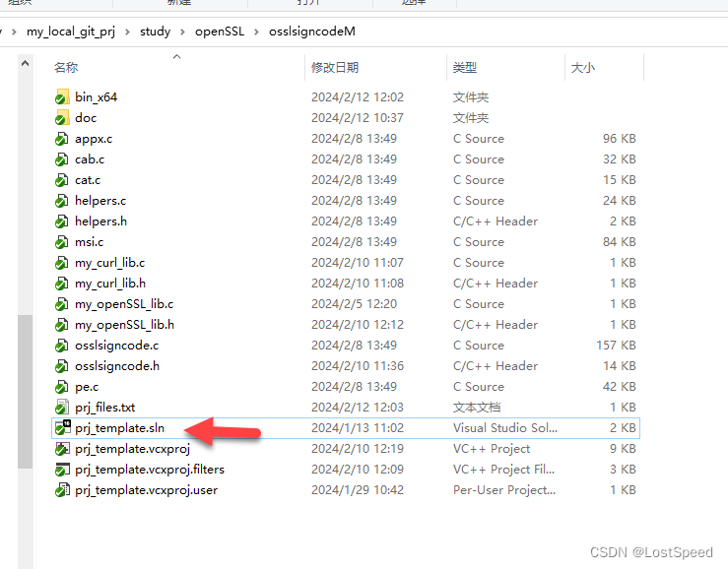Click the osslsigncode.c file icon

(x=62, y=346)
